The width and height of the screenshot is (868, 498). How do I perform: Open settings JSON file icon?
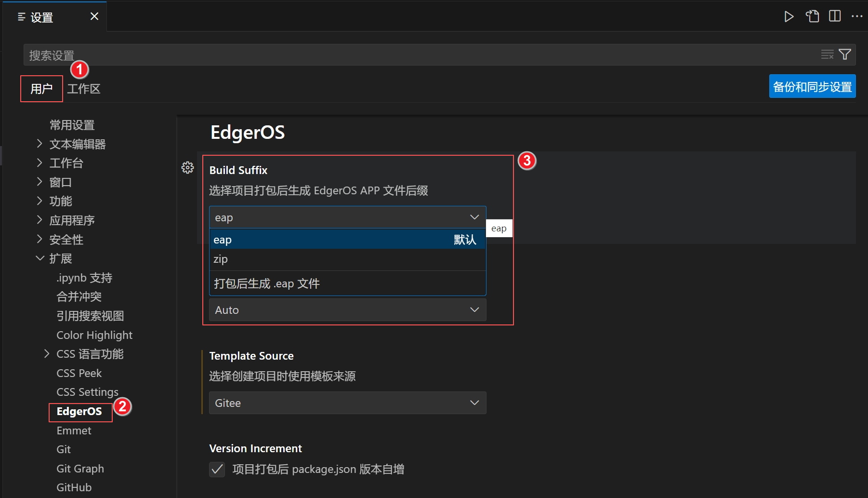(812, 16)
